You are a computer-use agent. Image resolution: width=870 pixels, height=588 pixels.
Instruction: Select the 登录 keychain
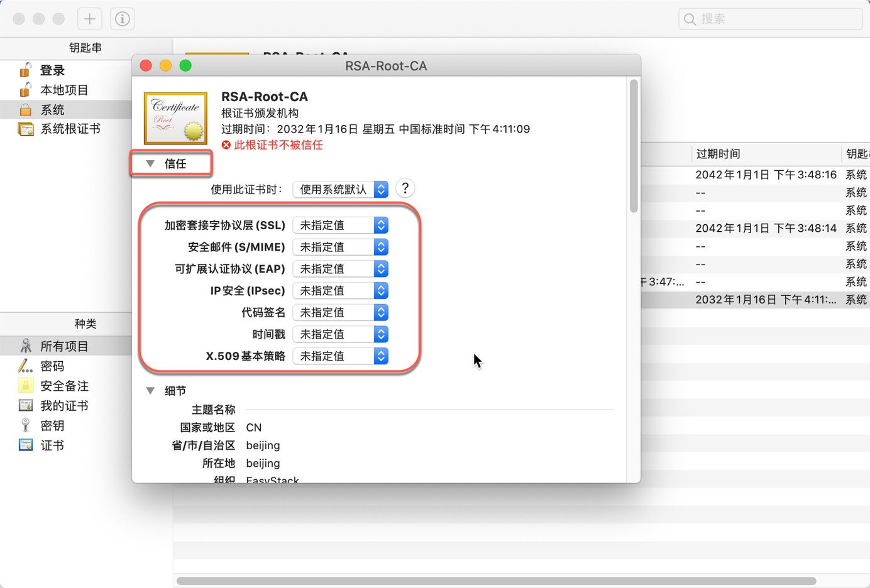click(52, 70)
